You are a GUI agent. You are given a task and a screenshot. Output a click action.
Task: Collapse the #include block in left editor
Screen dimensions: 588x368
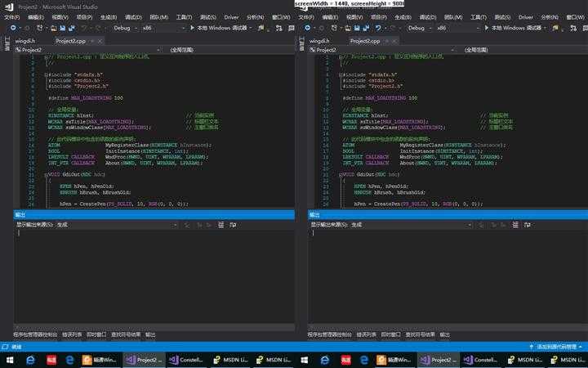tap(46, 74)
